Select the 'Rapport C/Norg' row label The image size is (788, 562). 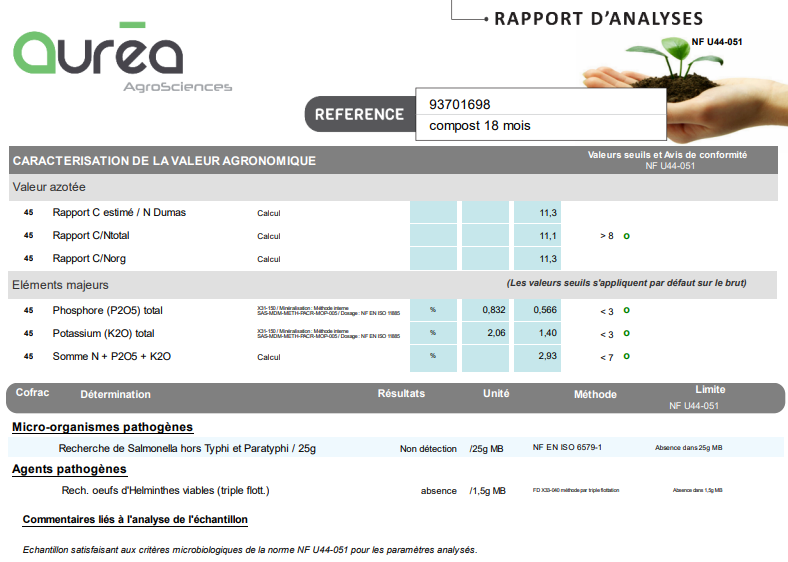pos(89,259)
